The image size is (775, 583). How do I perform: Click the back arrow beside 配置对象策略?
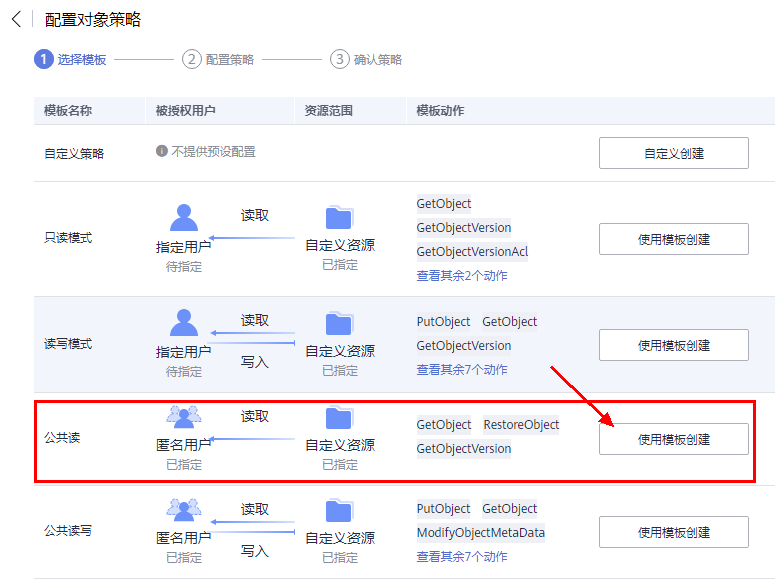click(x=16, y=19)
